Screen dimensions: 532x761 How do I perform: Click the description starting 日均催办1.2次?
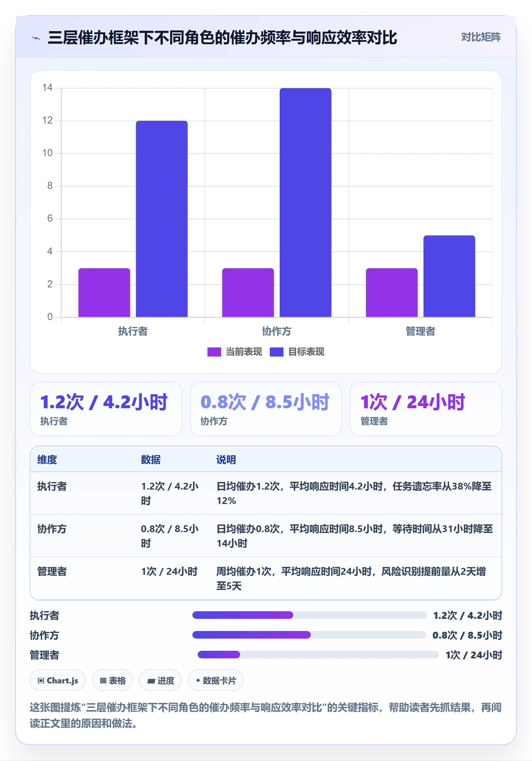pos(354,493)
